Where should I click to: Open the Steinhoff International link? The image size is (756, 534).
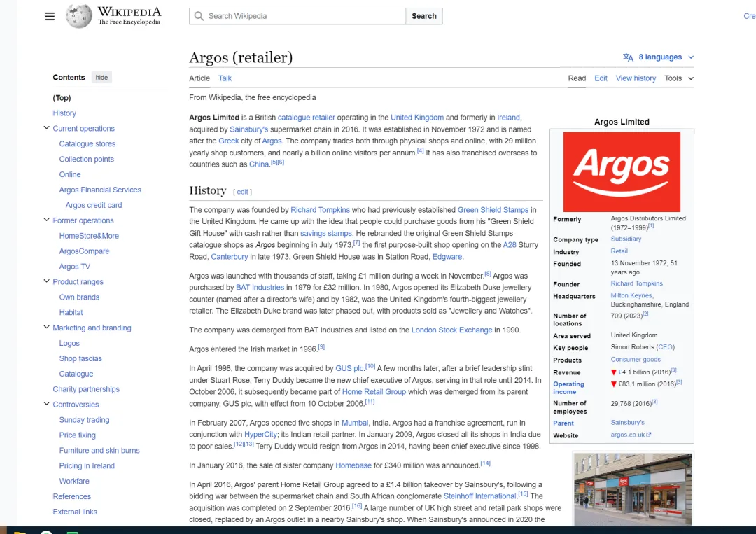pyautogui.click(x=479, y=496)
